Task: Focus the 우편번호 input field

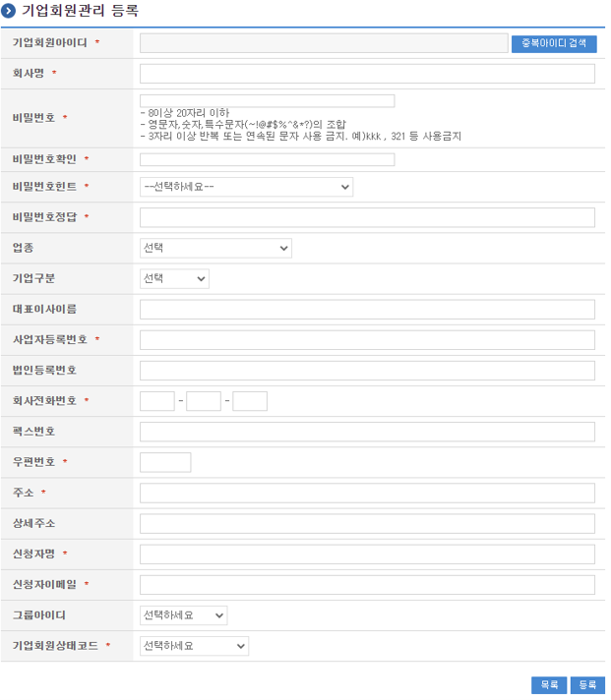Action: tap(165, 462)
